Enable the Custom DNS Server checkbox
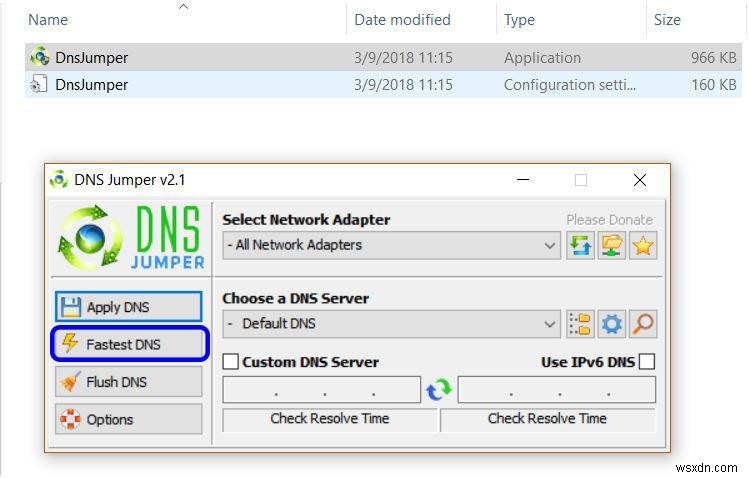This screenshot has width=749, height=478. [x=230, y=361]
